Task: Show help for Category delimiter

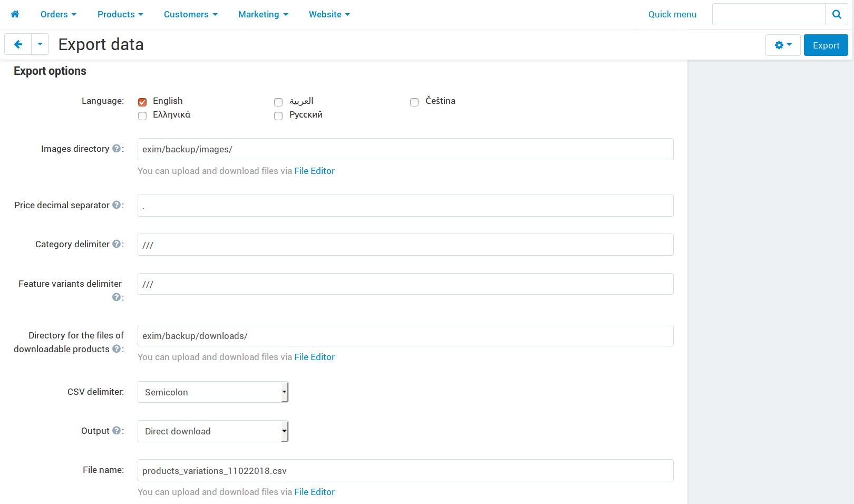Action: coord(117,244)
